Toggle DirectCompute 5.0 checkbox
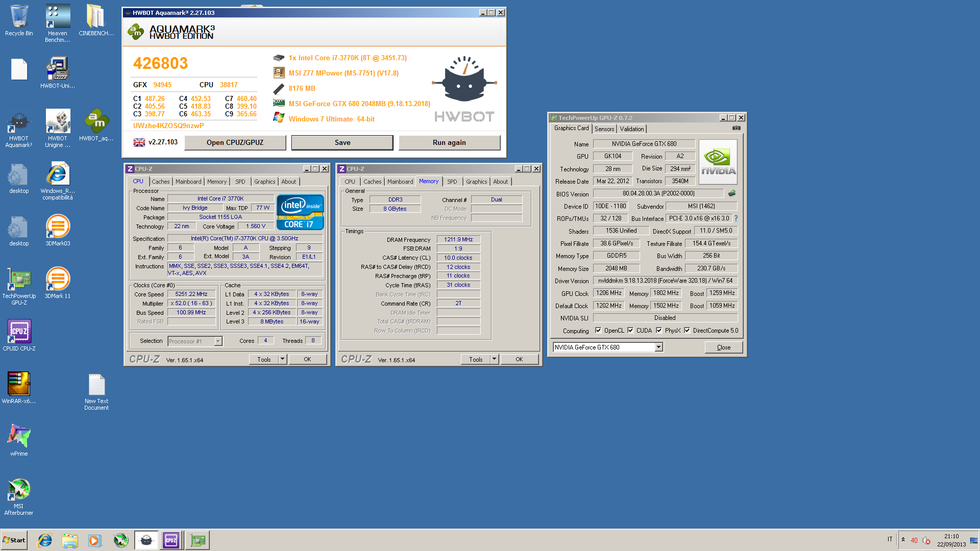980x551 pixels. coord(687,330)
